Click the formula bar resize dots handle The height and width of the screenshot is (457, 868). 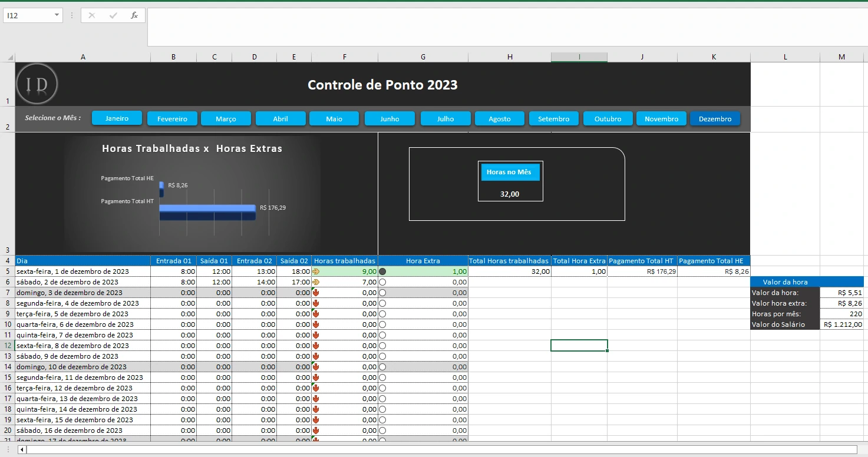(72, 15)
